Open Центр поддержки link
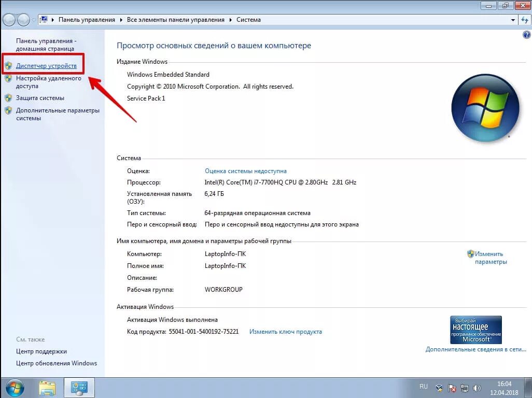Viewport: 532px width, 398px height. click(41, 351)
